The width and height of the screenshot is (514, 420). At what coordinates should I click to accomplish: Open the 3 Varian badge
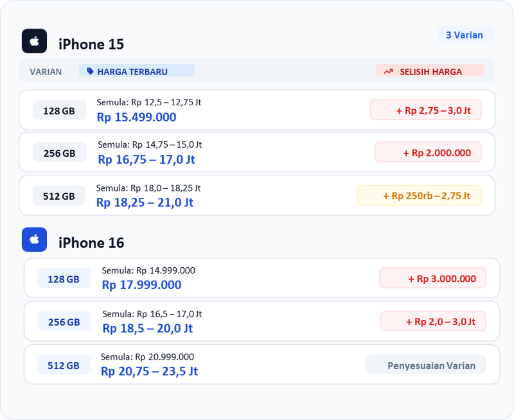465,34
